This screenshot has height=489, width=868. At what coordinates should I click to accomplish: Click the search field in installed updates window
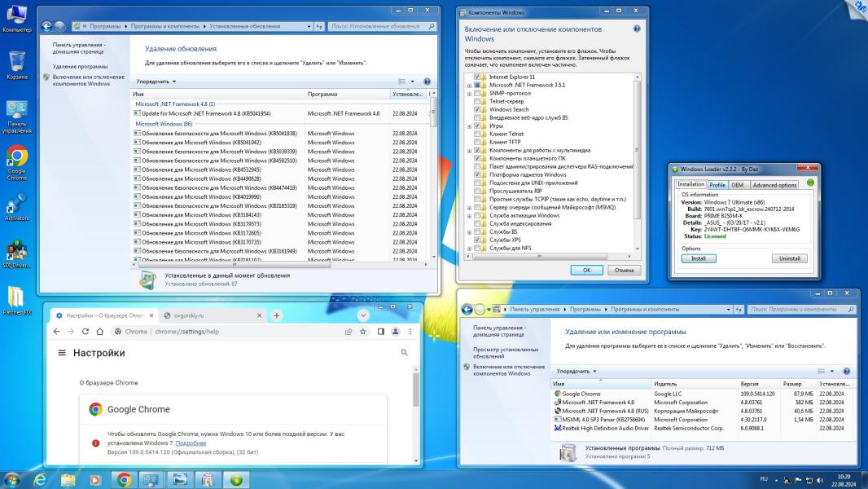click(375, 27)
